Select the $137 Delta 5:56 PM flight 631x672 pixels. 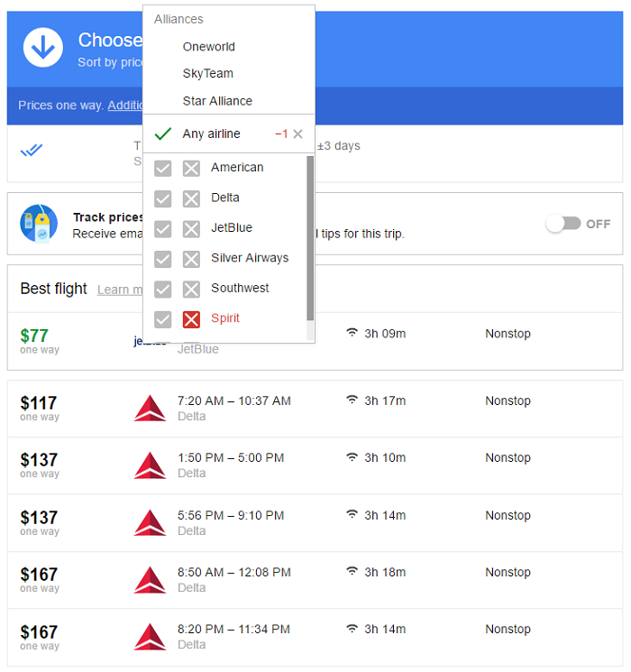click(x=315, y=523)
